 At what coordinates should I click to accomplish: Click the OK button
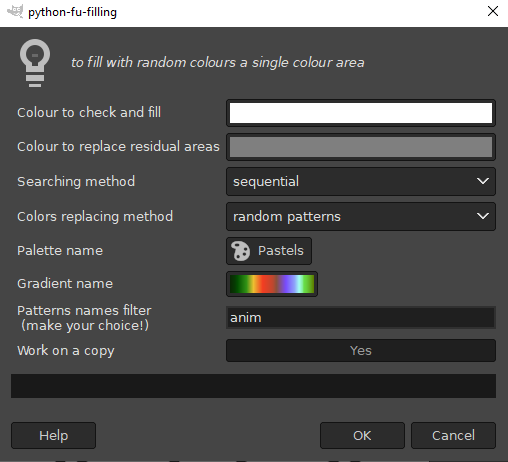[362, 435]
